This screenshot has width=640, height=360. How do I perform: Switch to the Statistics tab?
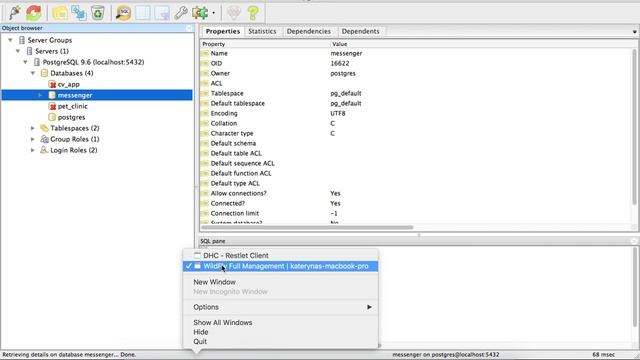pos(262,31)
